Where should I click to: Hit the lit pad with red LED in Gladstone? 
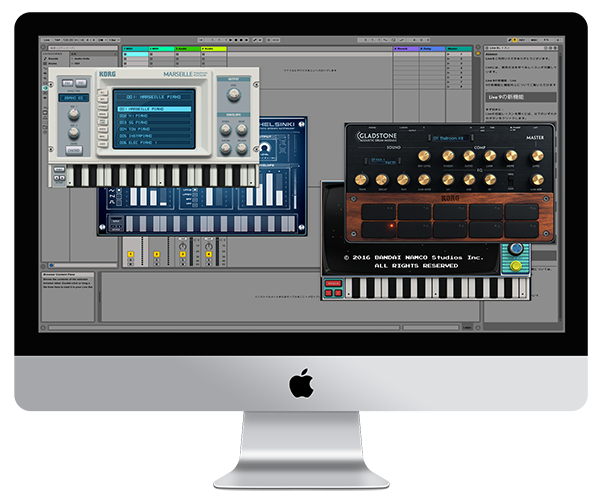pos(378,230)
